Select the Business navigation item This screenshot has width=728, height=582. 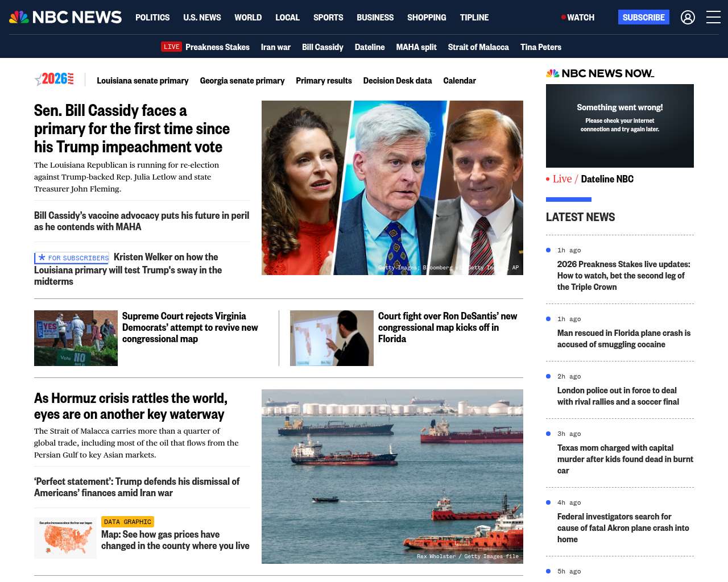click(x=375, y=18)
